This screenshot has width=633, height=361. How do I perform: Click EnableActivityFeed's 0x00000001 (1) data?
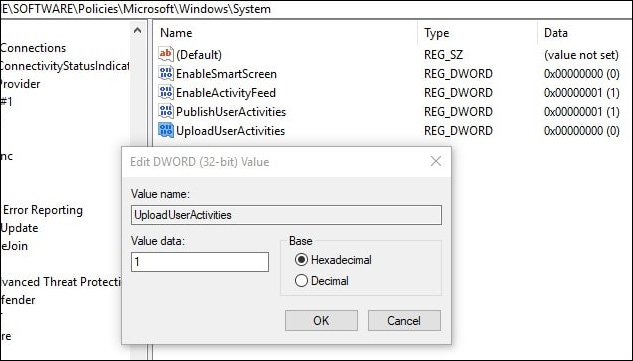[582, 92]
